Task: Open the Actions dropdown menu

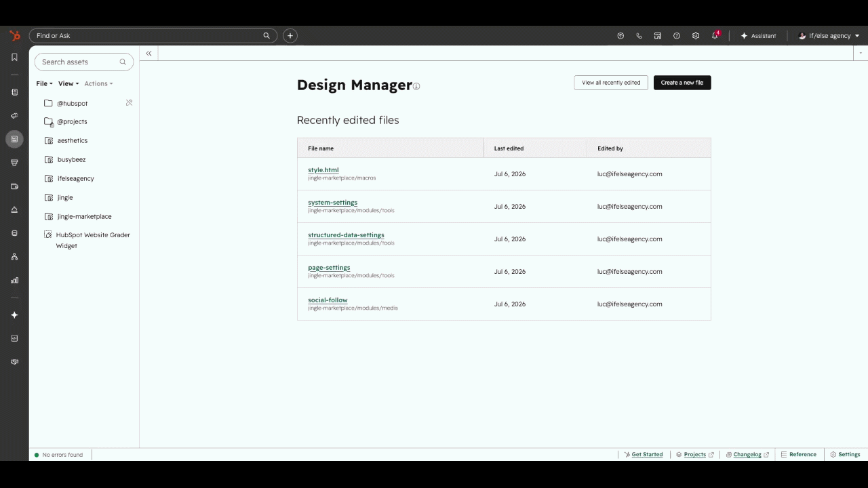Action: pos(98,83)
